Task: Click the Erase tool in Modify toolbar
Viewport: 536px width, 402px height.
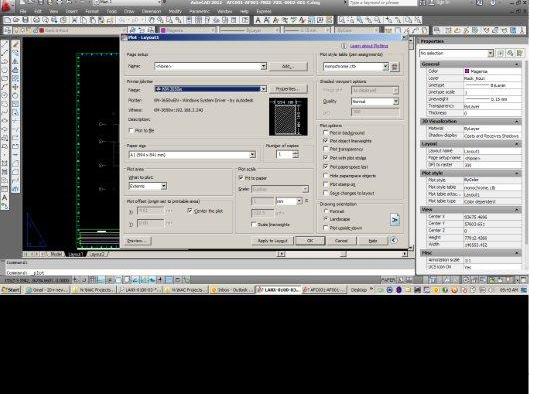Action: coord(15,44)
